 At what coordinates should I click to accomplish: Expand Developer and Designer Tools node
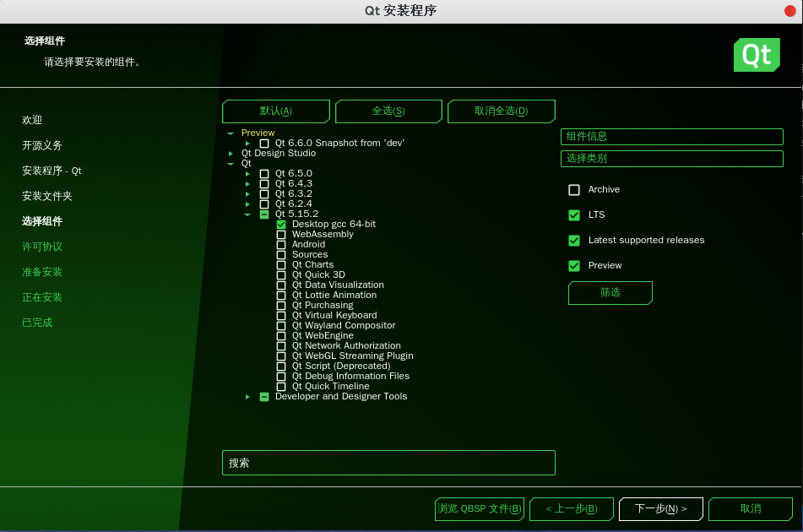[x=247, y=397]
